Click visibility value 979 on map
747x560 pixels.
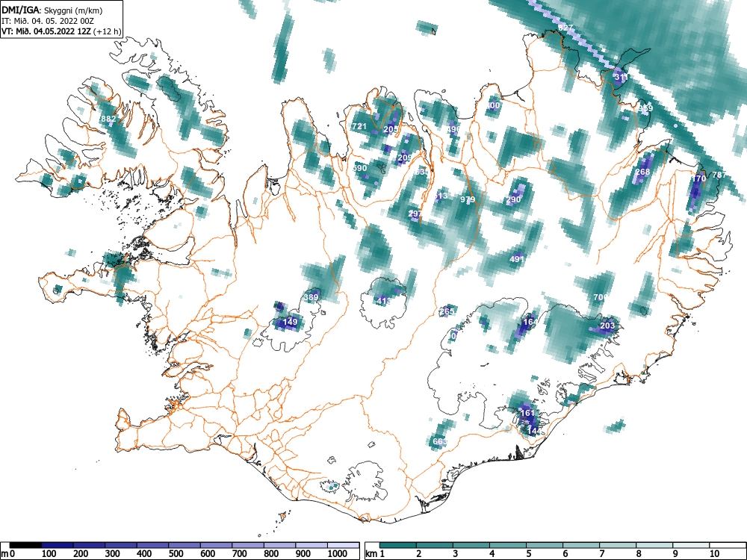tap(468, 199)
